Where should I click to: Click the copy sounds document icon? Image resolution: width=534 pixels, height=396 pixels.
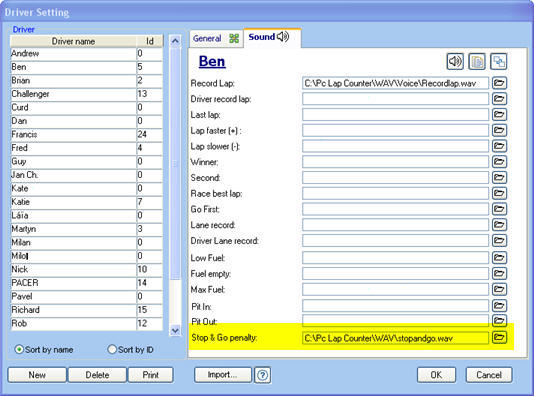point(477,62)
